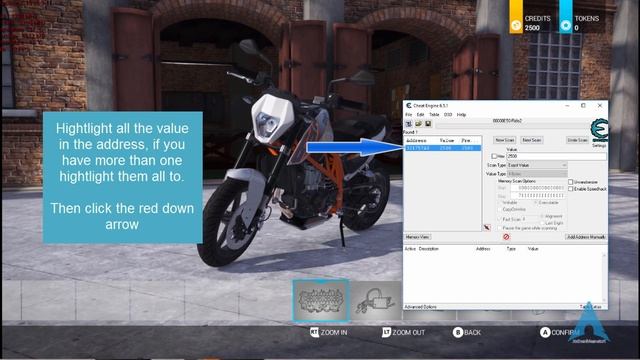The width and height of the screenshot is (640, 360).
Task: Toggle the Fast Scan checkbox
Action: (x=500, y=219)
